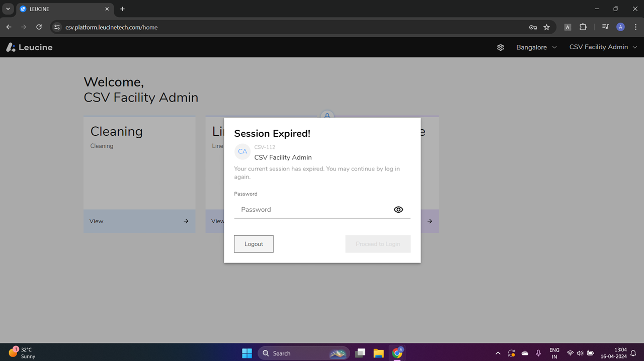The height and width of the screenshot is (361, 644).
Task: Open media controls icon in Chrome toolbar
Action: pos(605,27)
